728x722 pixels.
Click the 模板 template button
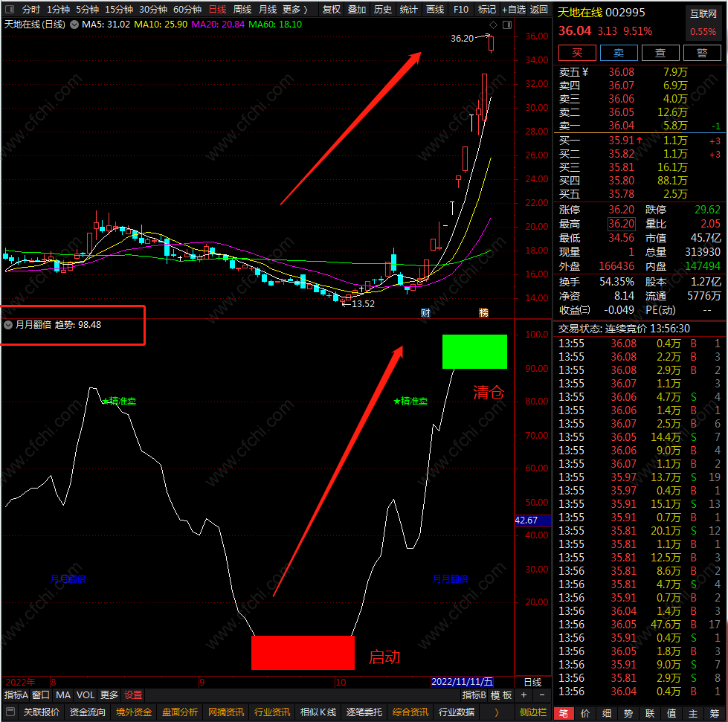tap(501, 695)
